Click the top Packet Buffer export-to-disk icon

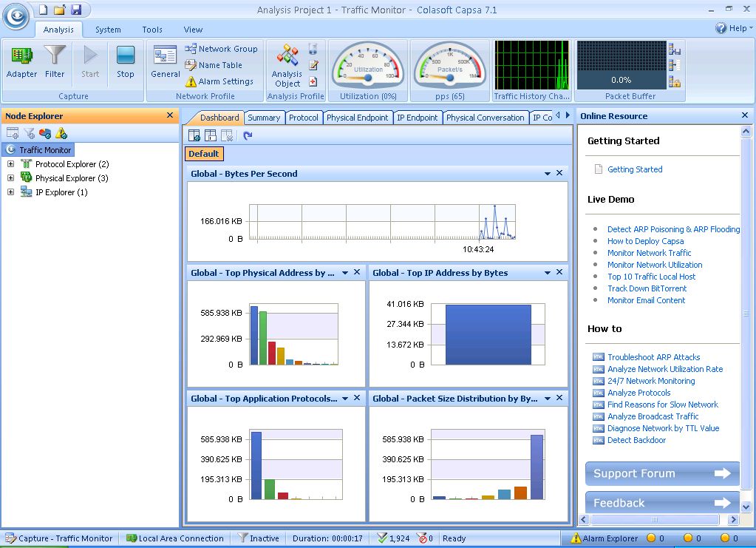click(675, 50)
